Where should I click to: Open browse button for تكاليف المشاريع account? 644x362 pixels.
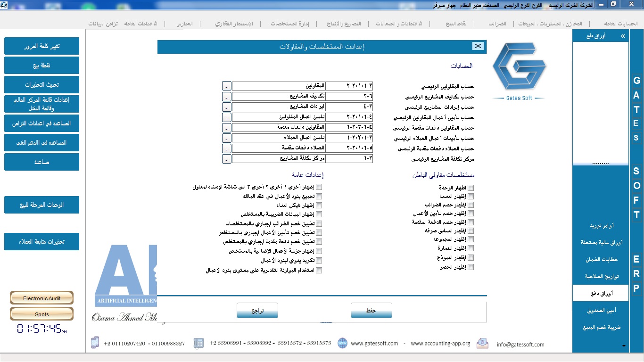(227, 96)
